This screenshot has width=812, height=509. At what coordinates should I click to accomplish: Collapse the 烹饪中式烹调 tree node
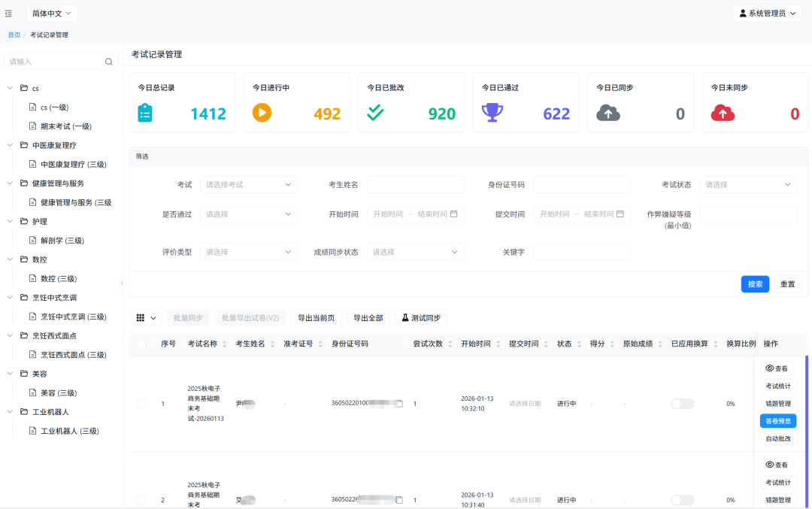pyautogui.click(x=10, y=297)
